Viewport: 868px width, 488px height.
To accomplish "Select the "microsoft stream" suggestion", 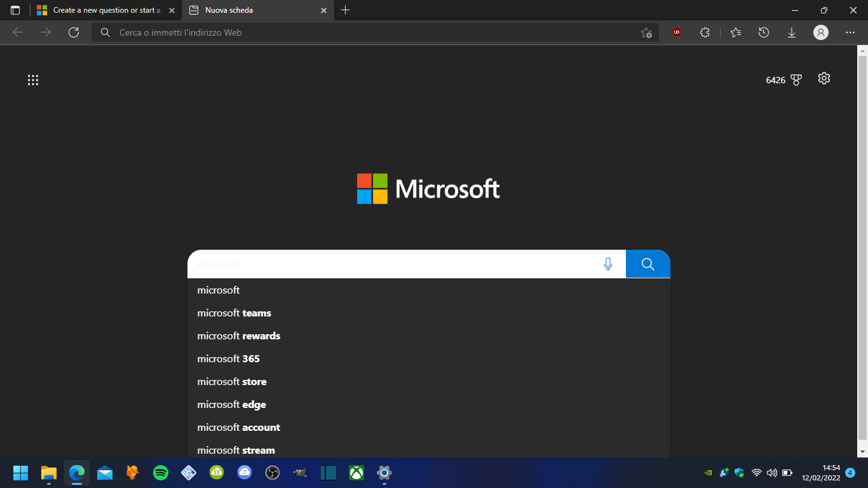I will (429, 449).
